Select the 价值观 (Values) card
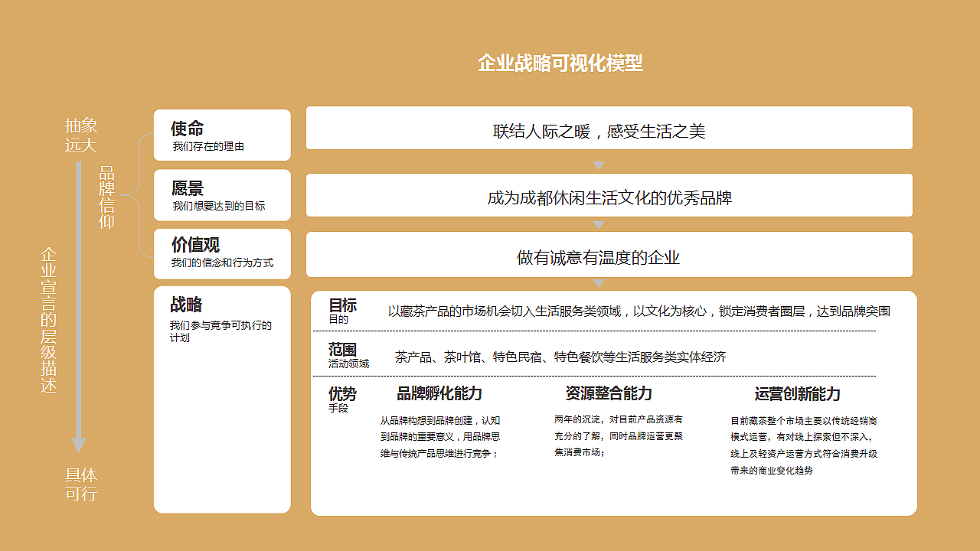This screenshot has height=551, width=980. coord(222,253)
